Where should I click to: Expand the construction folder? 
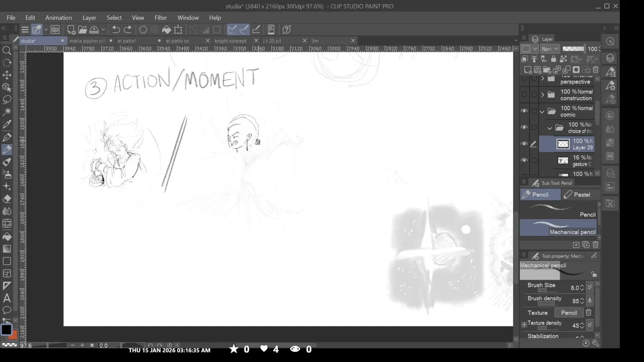click(x=542, y=95)
